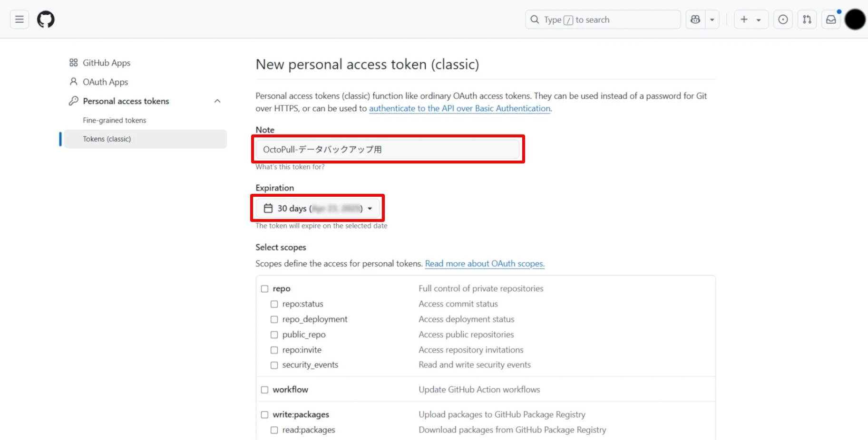The image size is (868, 440).
Task: Open Read more about OAuth scopes link
Action: click(x=485, y=264)
